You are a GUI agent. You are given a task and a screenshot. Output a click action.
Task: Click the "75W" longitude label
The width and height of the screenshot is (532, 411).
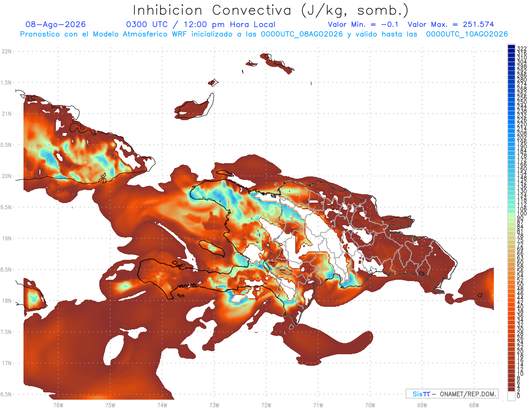110,405
